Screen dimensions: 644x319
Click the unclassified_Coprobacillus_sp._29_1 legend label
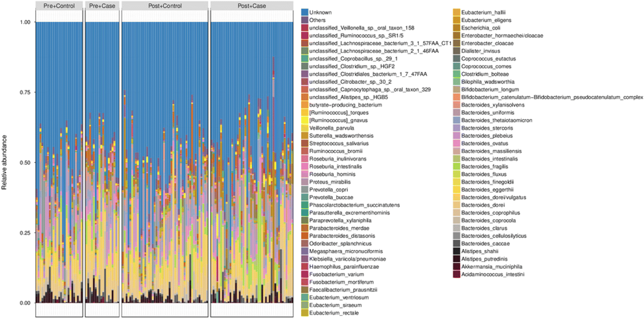pos(353,59)
